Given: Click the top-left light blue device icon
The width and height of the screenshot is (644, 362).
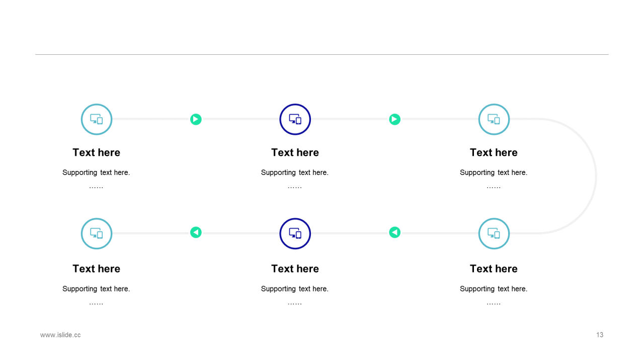Looking at the screenshot, I should tap(97, 119).
